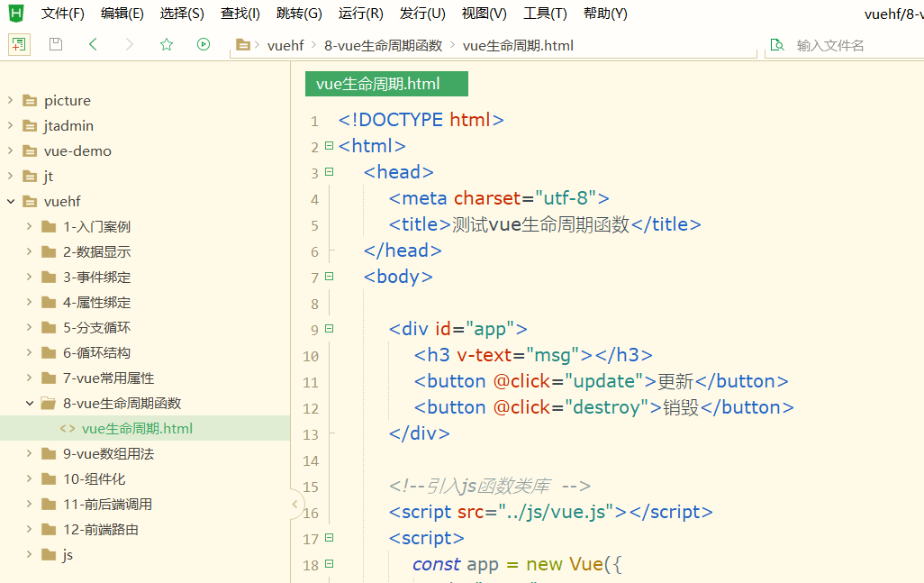Switch to the vue生命周期.html editor tab

(x=386, y=84)
